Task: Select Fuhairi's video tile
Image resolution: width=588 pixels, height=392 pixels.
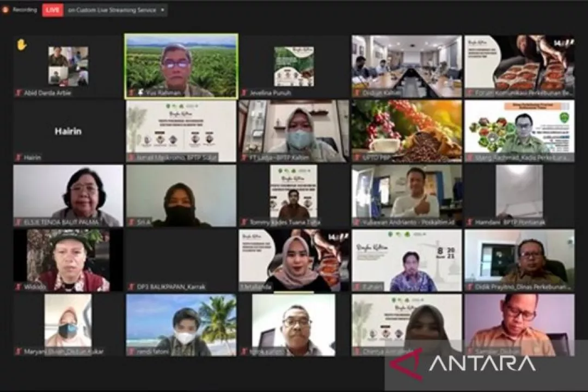Action: click(407, 261)
